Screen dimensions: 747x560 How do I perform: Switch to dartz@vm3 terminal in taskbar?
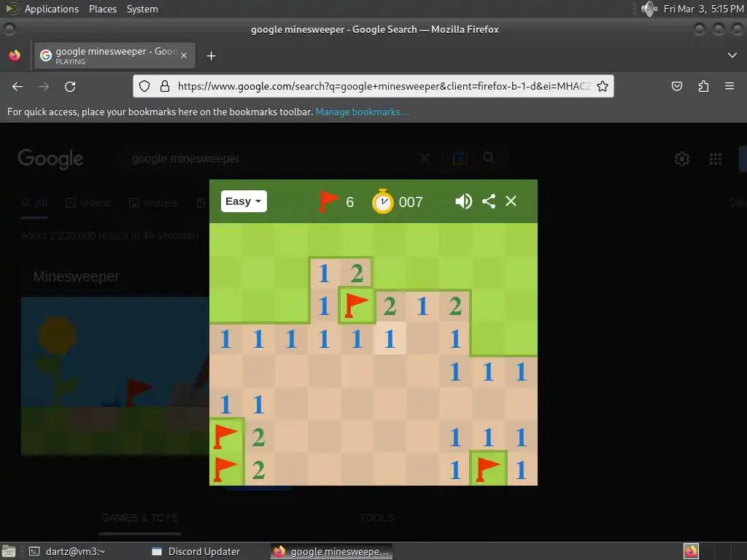click(66, 551)
